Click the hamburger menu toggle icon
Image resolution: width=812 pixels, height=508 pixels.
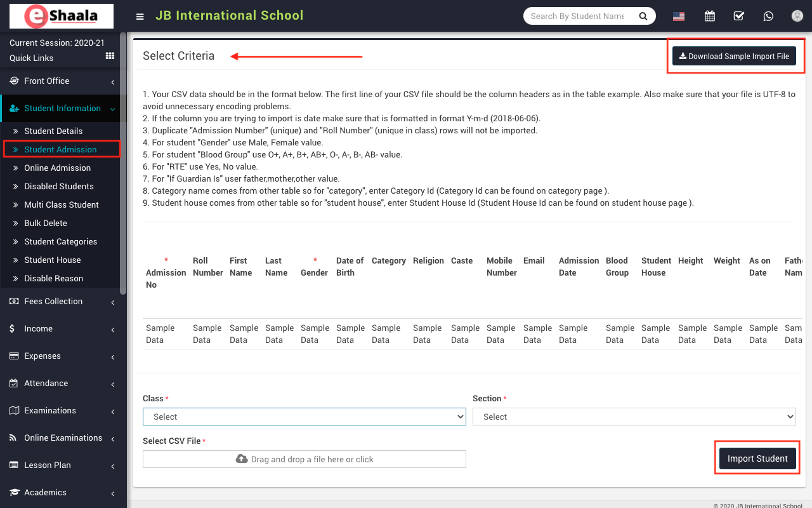(140, 17)
